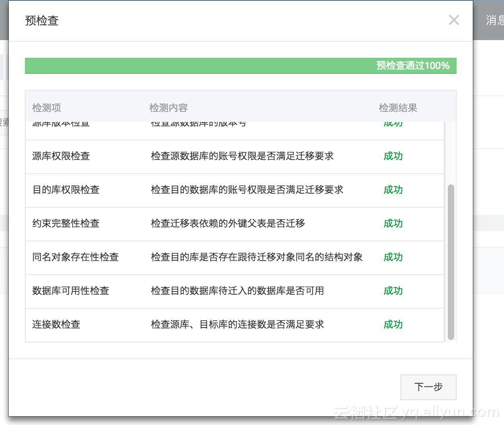Click 成功 result for 数据库可用性检查
Viewport: 504px width, 425px height.
click(393, 291)
